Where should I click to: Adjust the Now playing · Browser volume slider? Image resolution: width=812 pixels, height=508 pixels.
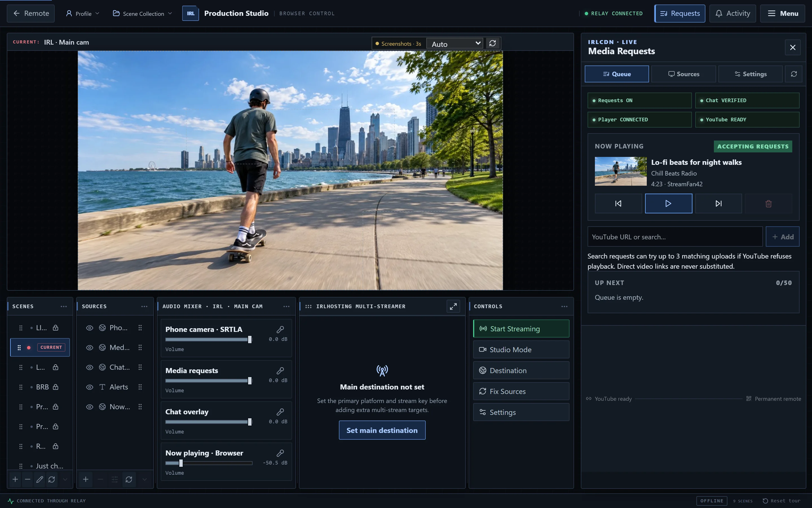pyautogui.click(x=209, y=463)
